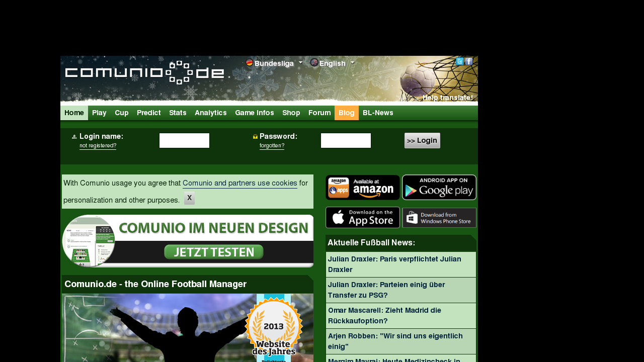Click the Login name input field

(x=184, y=140)
